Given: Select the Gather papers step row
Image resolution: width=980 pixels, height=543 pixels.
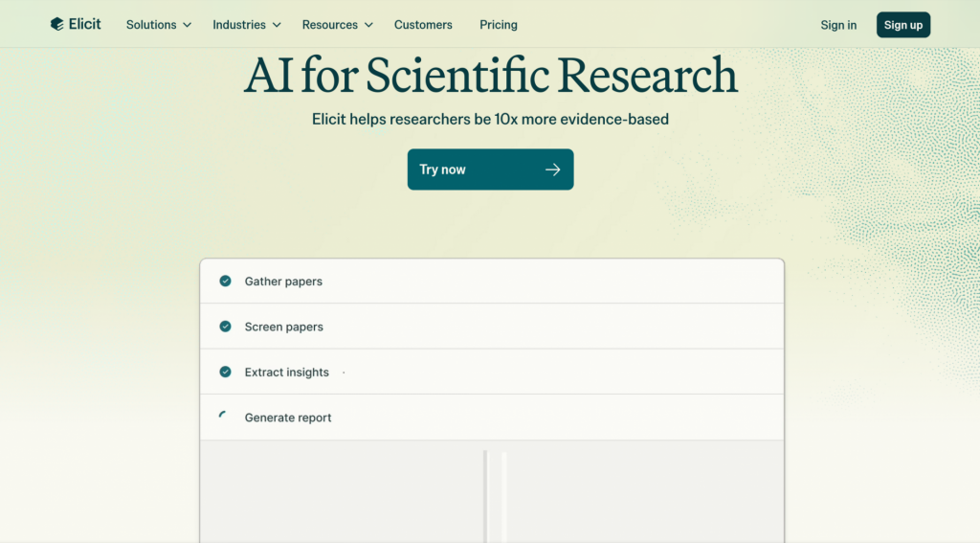Looking at the screenshot, I should click(492, 282).
